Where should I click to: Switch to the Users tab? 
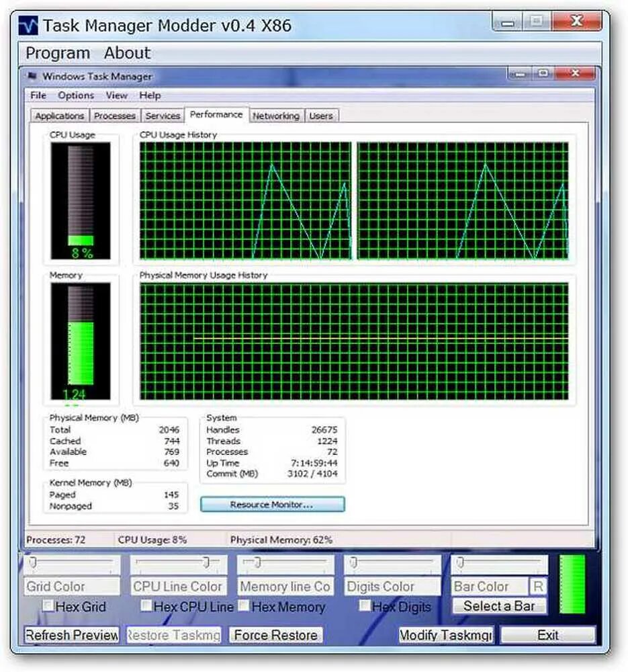pos(321,116)
